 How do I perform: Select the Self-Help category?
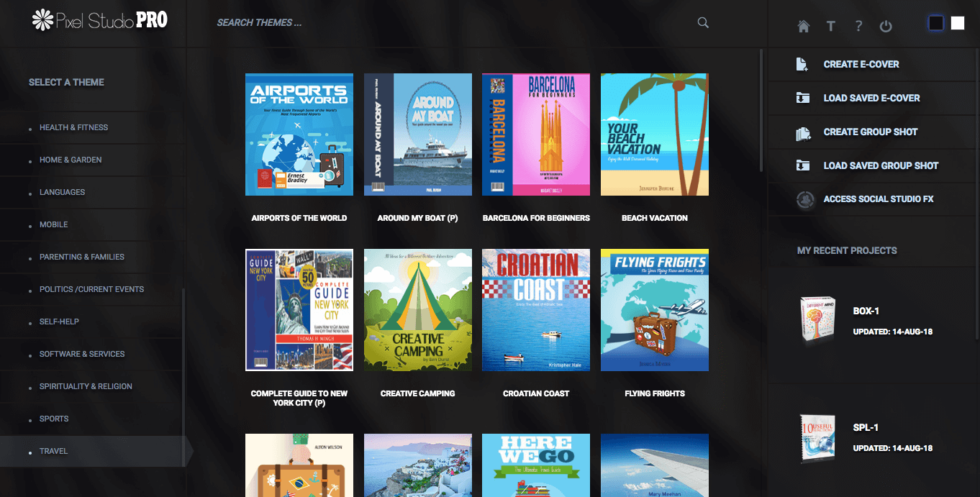(59, 322)
